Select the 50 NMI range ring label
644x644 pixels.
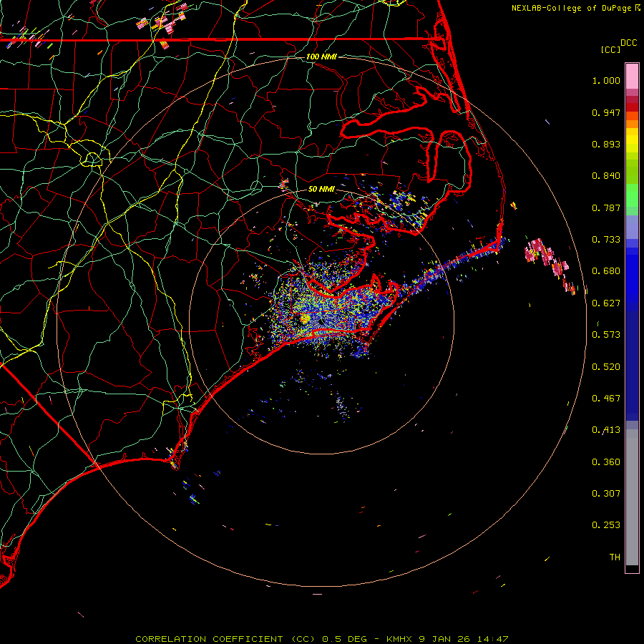(321, 190)
